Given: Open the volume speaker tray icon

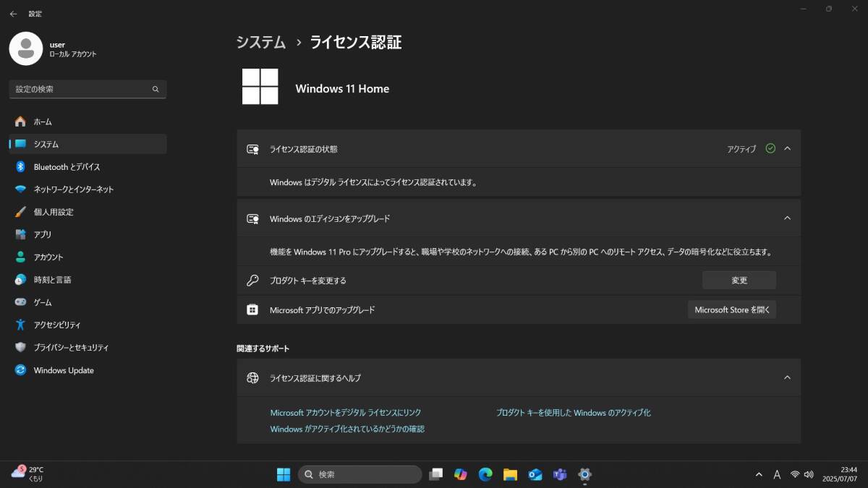Looking at the screenshot, I should coord(809,474).
